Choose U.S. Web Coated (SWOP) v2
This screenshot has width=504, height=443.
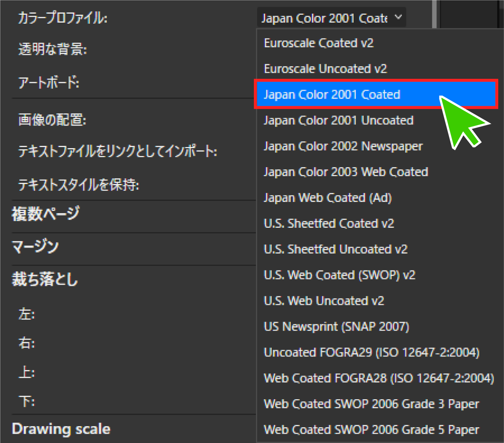click(x=339, y=275)
